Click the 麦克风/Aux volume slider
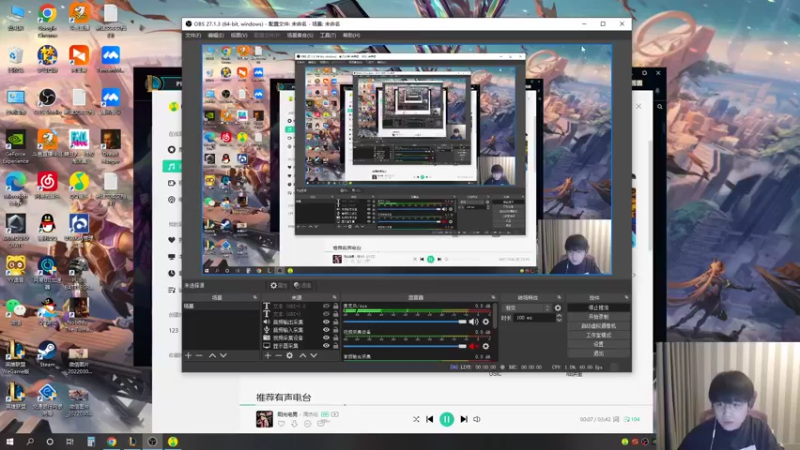The image size is (800, 450). pyautogui.click(x=405, y=321)
